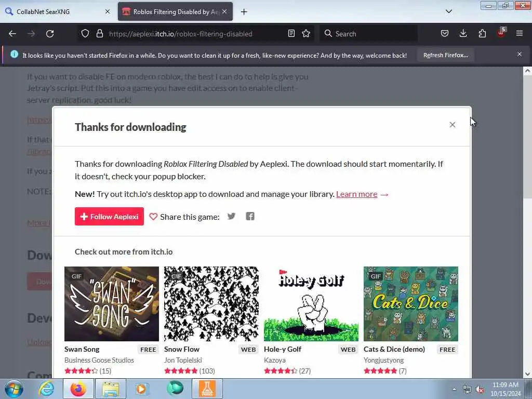Click the scrollbar up arrow
This screenshot has height=399, width=532.
point(527,71)
